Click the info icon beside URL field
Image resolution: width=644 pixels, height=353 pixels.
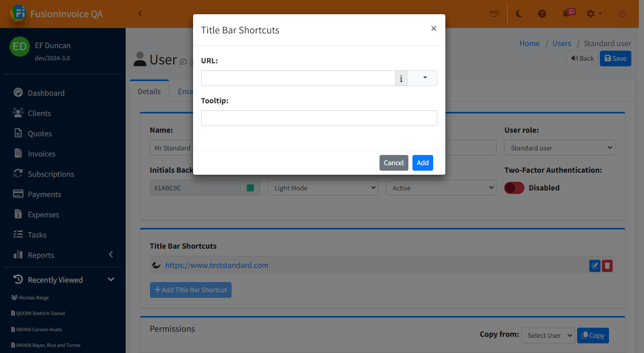click(x=401, y=79)
